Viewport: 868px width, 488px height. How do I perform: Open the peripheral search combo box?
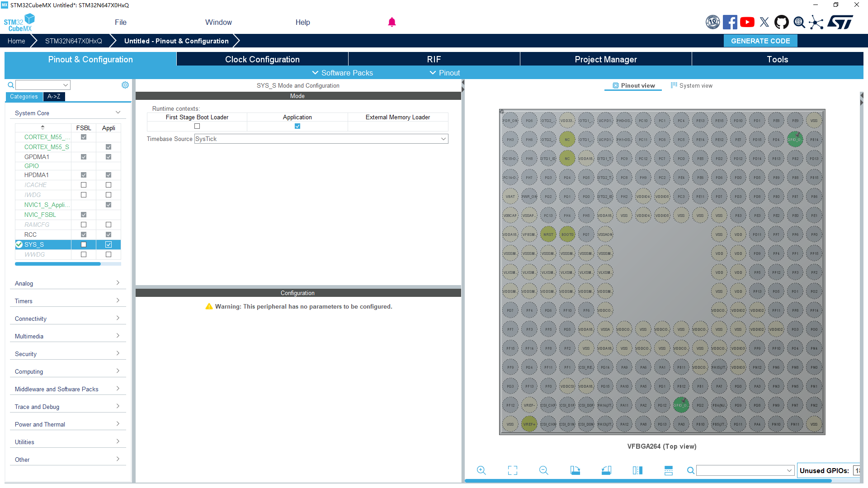[x=43, y=85]
